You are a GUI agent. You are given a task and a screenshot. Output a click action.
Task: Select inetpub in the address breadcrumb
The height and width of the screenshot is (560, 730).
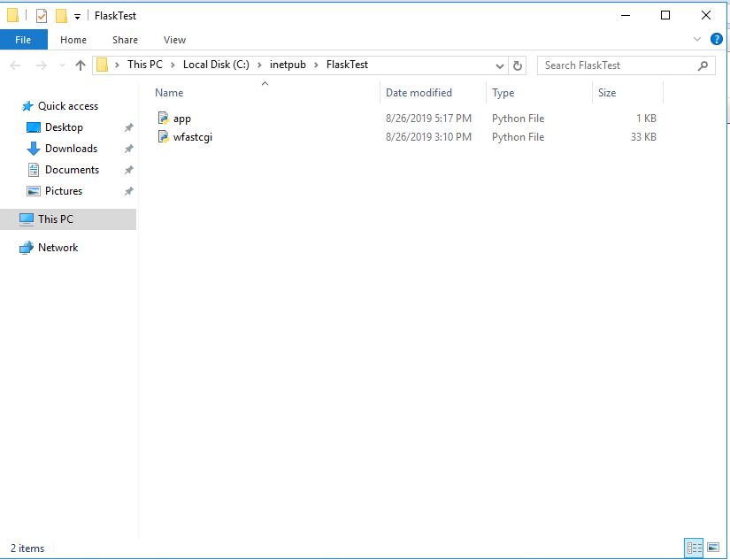coord(288,65)
